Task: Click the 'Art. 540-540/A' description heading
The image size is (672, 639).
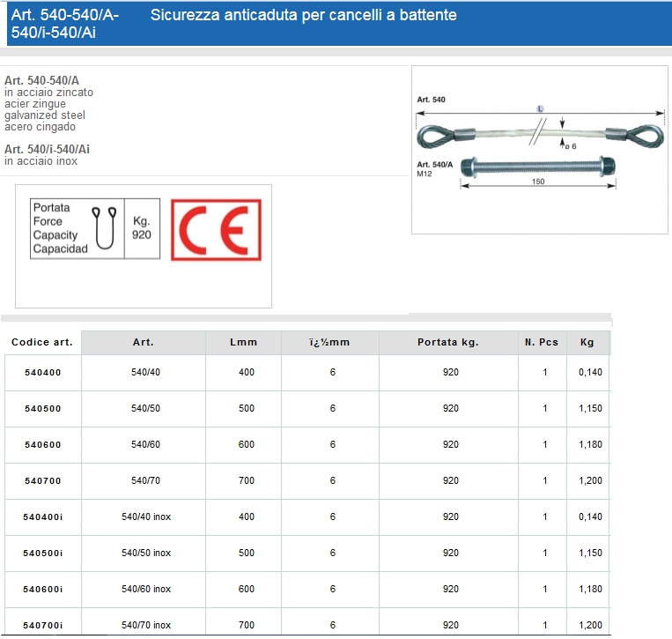Action: tap(41, 80)
